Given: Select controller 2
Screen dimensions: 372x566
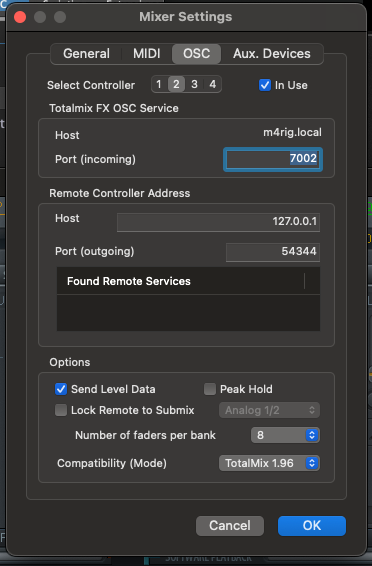Looking at the screenshot, I should [x=176, y=84].
